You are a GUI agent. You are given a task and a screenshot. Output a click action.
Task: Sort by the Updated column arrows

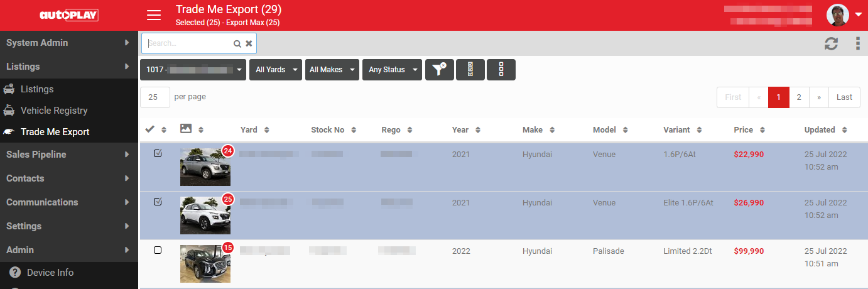pyautogui.click(x=844, y=130)
